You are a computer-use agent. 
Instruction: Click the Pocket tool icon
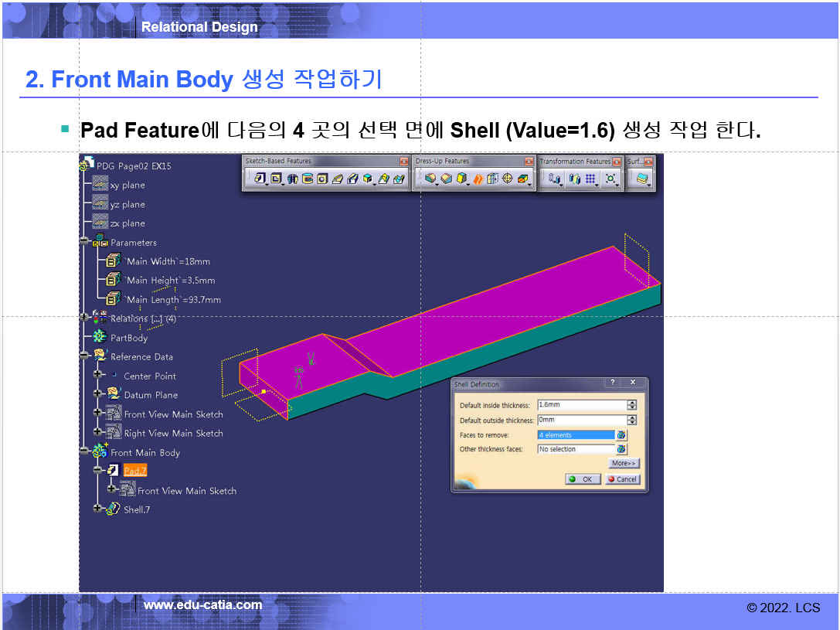[x=276, y=179]
